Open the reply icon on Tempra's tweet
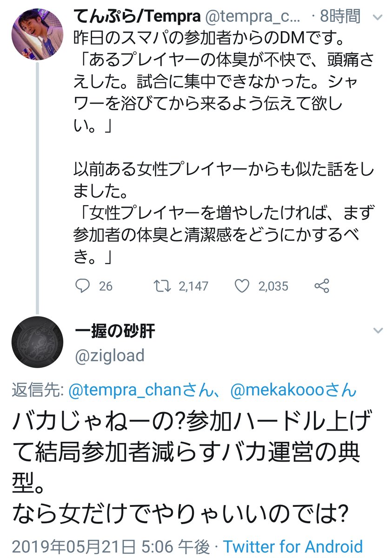The height and width of the screenshot is (558, 392). (x=82, y=286)
